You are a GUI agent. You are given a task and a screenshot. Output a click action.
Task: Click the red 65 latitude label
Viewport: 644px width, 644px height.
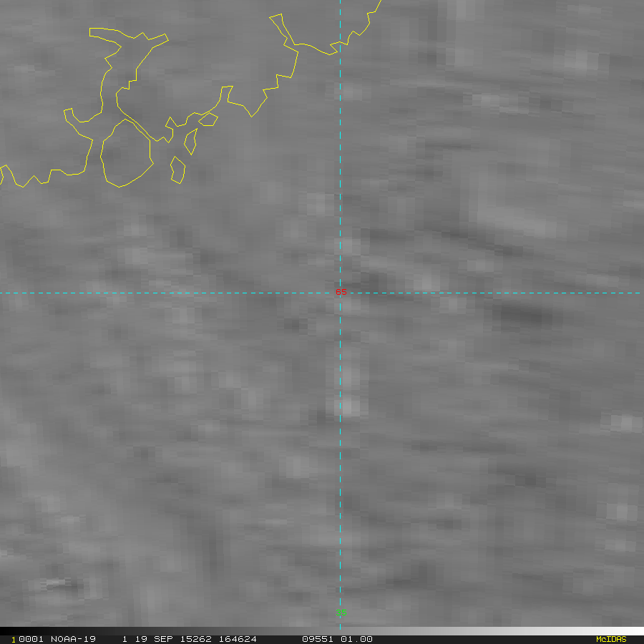coord(341,292)
